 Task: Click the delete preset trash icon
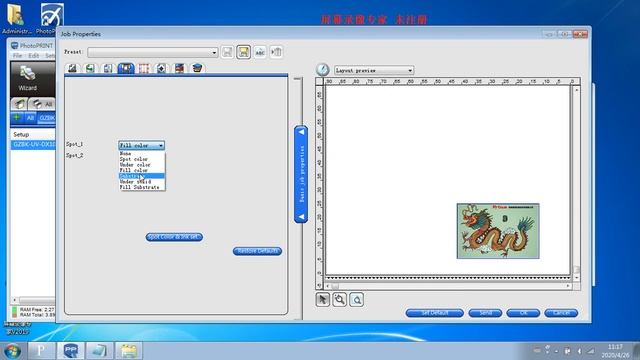pyautogui.click(x=276, y=52)
